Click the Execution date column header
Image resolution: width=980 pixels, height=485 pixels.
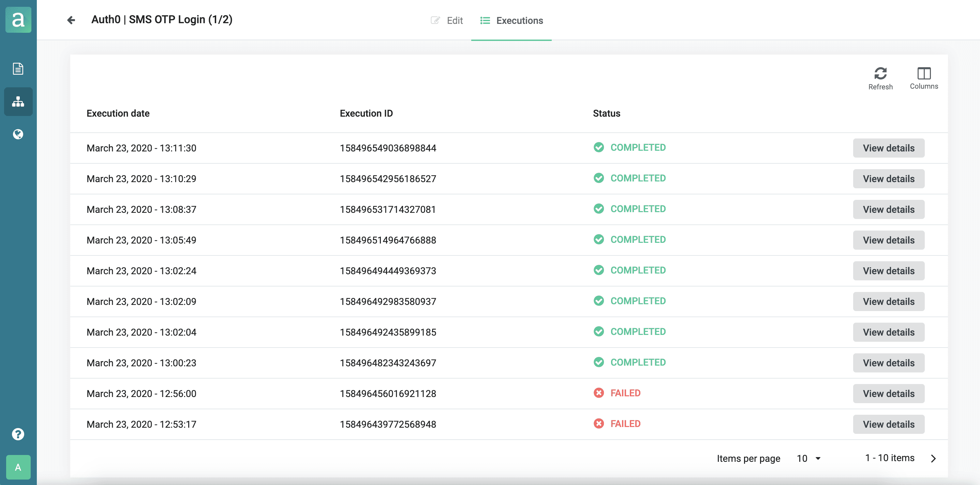click(118, 113)
